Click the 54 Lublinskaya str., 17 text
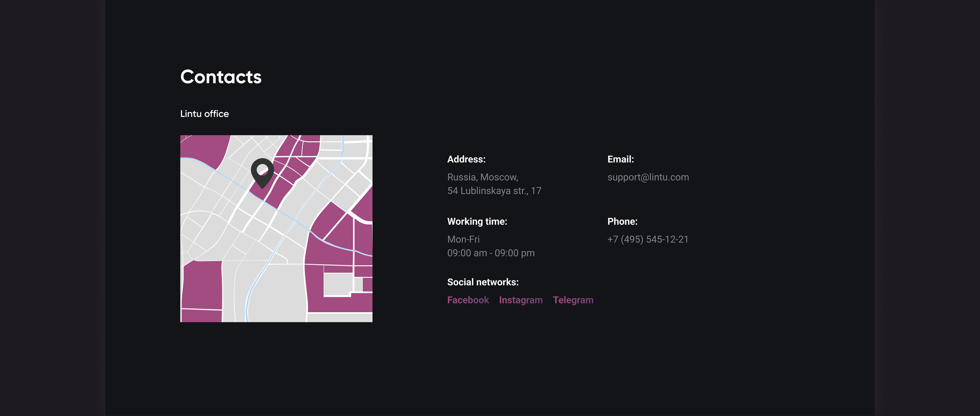980x416 pixels. tap(494, 191)
